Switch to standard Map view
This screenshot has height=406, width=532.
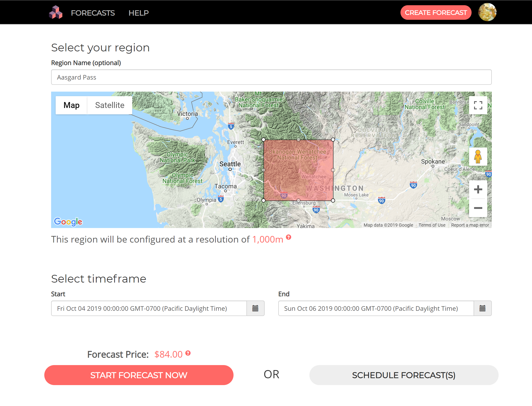(x=72, y=105)
